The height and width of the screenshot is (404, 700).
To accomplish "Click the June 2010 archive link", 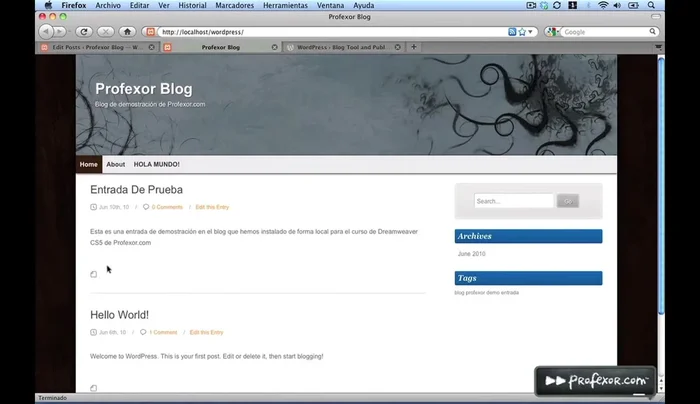I will tap(471, 254).
